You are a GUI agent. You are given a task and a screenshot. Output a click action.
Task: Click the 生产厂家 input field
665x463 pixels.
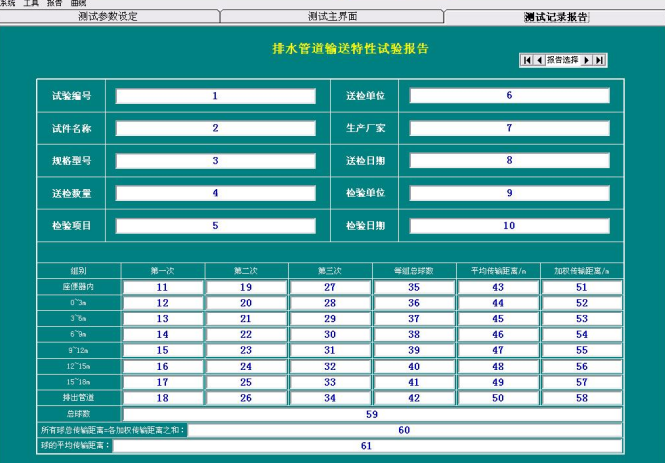point(509,128)
